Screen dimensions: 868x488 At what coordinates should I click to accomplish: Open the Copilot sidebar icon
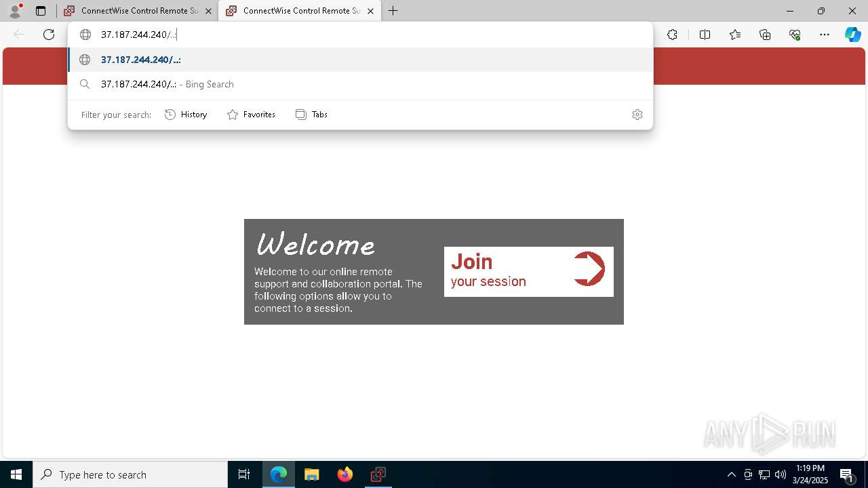coord(852,35)
